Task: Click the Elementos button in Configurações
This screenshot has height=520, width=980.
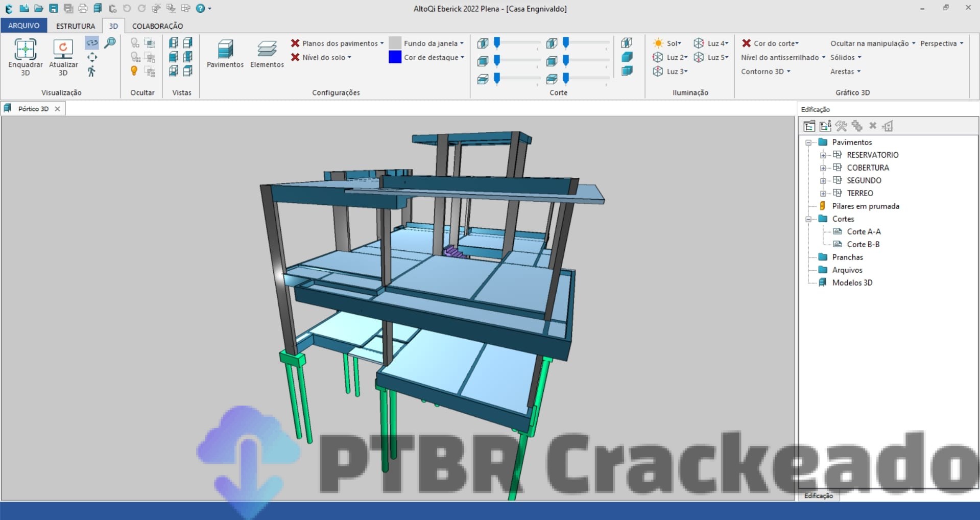Action: [x=267, y=54]
